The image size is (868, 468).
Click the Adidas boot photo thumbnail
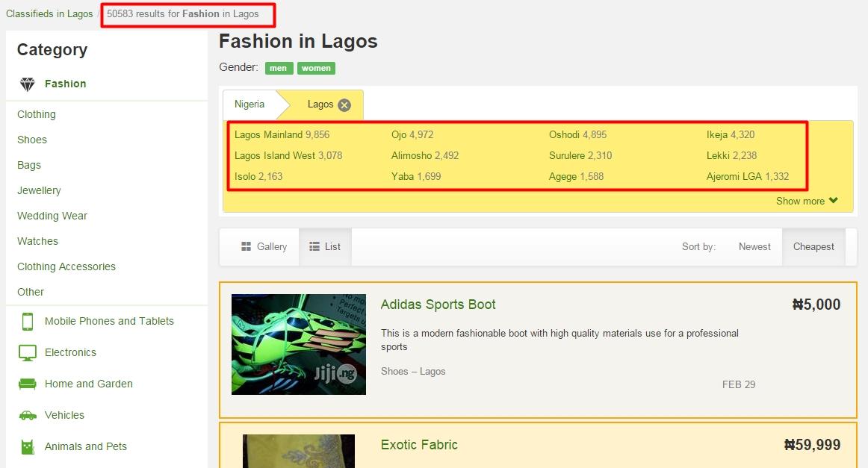[x=298, y=344]
